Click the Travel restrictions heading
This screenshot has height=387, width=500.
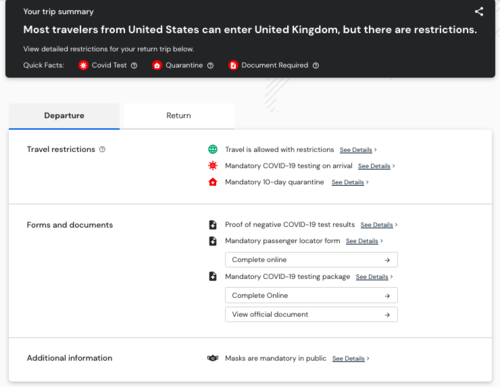pos(61,149)
